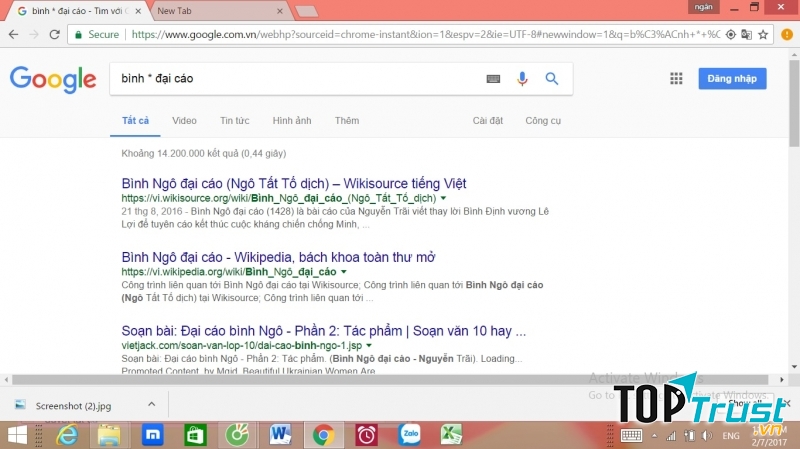The image size is (800, 449).
Task: Open the Google apps grid
Action: point(676,79)
